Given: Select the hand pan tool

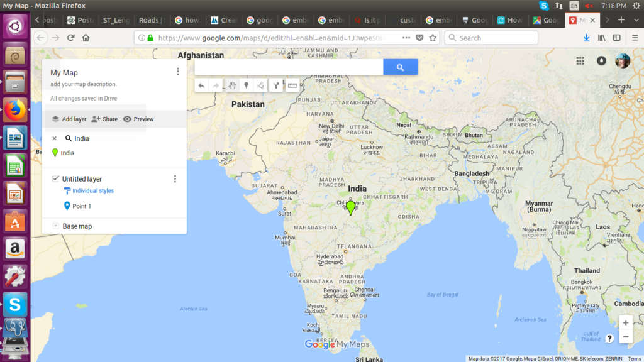Looking at the screenshot, I should coord(231,85).
